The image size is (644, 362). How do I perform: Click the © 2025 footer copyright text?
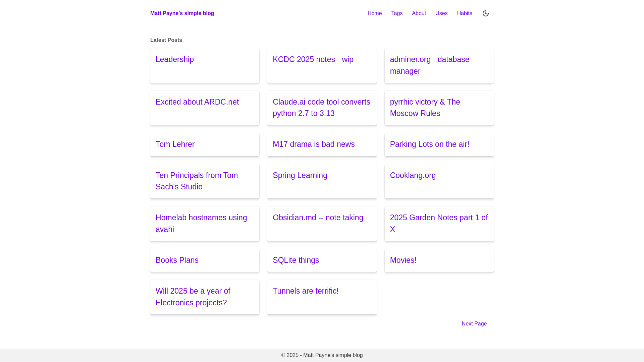pos(322,355)
